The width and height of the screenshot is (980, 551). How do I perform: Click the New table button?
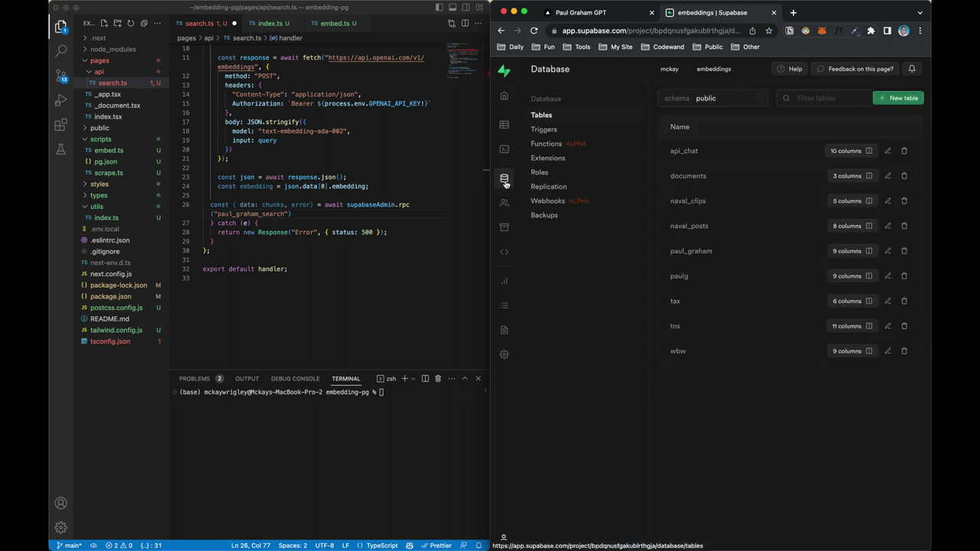click(x=898, y=98)
